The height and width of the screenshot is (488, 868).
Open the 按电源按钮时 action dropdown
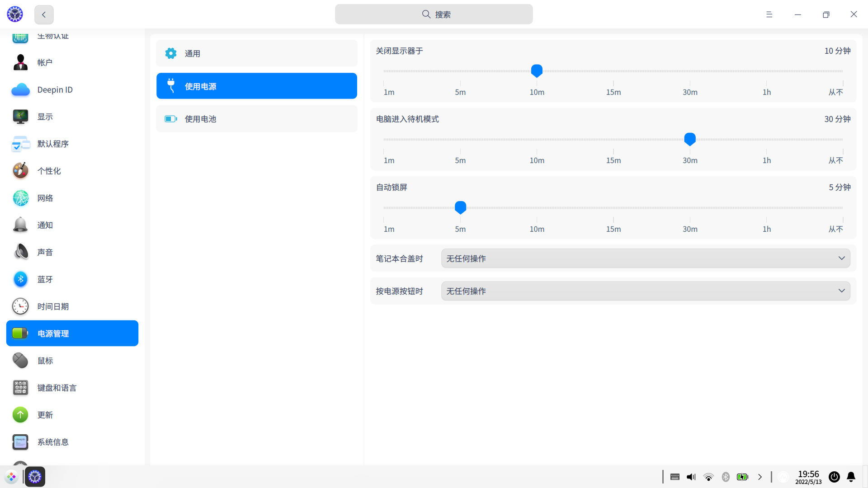coord(646,291)
